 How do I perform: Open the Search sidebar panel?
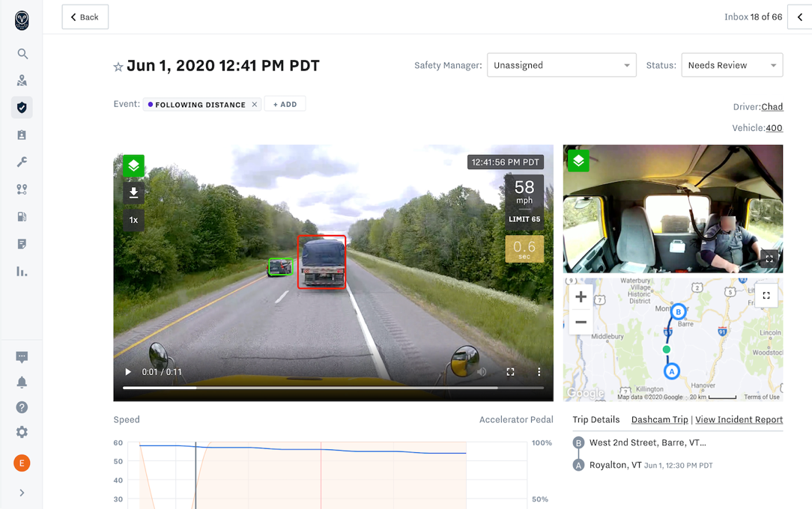pyautogui.click(x=22, y=53)
